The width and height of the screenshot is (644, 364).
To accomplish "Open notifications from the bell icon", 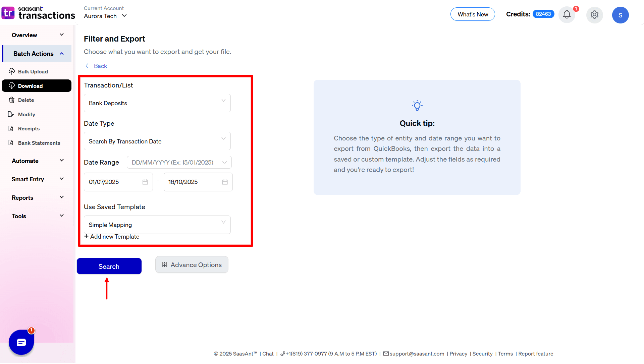I will 567,15.
